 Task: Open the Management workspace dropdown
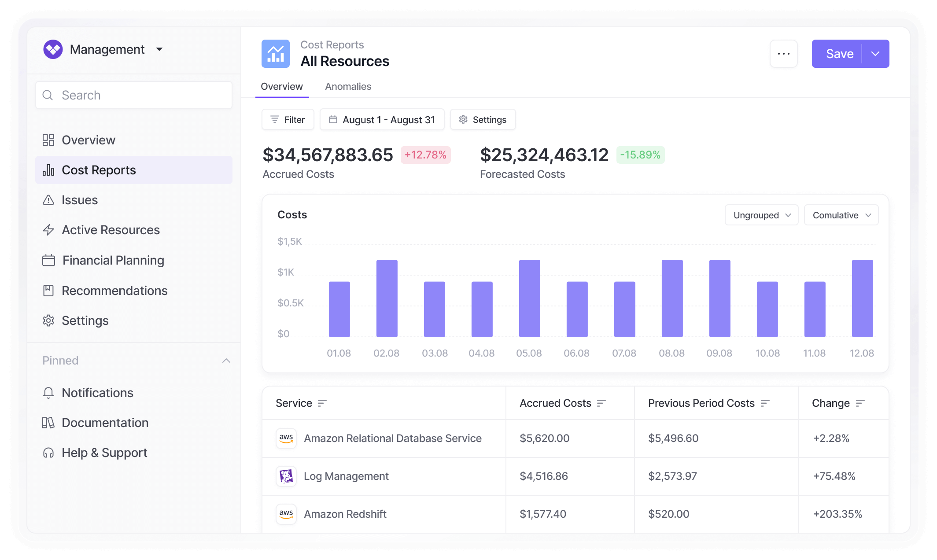pos(159,49)
